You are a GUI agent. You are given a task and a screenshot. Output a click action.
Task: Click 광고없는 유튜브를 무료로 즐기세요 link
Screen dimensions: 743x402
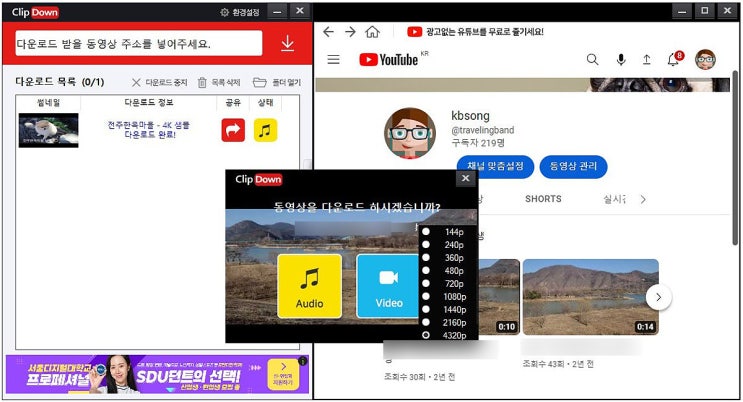click(484, 32)
